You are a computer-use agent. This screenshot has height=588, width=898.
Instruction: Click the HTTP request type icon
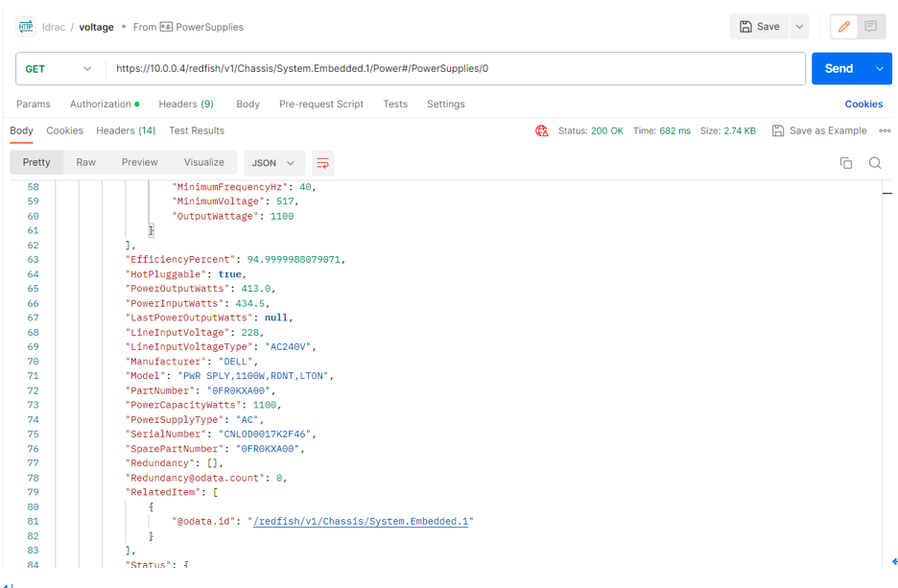[25, 27]
